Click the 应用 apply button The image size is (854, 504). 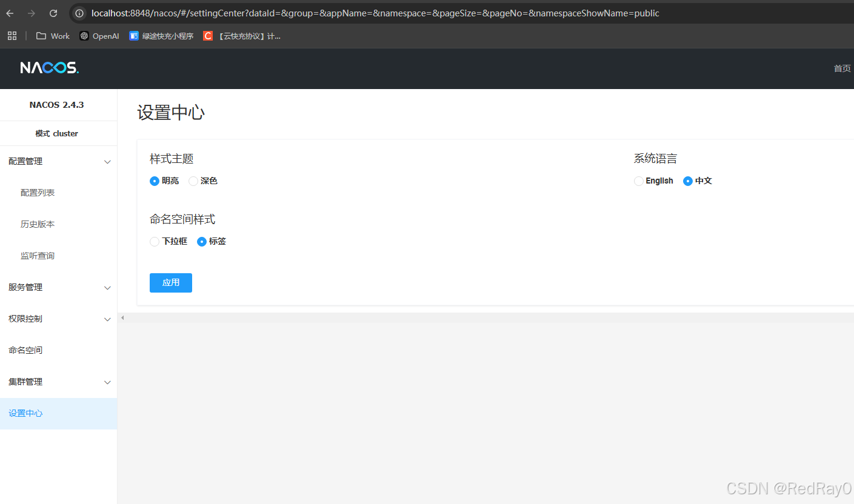click(171, 283)
